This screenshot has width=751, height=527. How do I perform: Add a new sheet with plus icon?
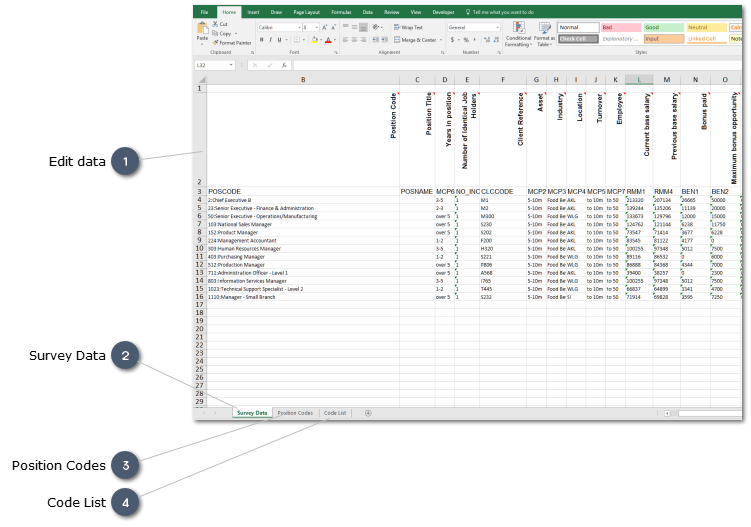368,413
